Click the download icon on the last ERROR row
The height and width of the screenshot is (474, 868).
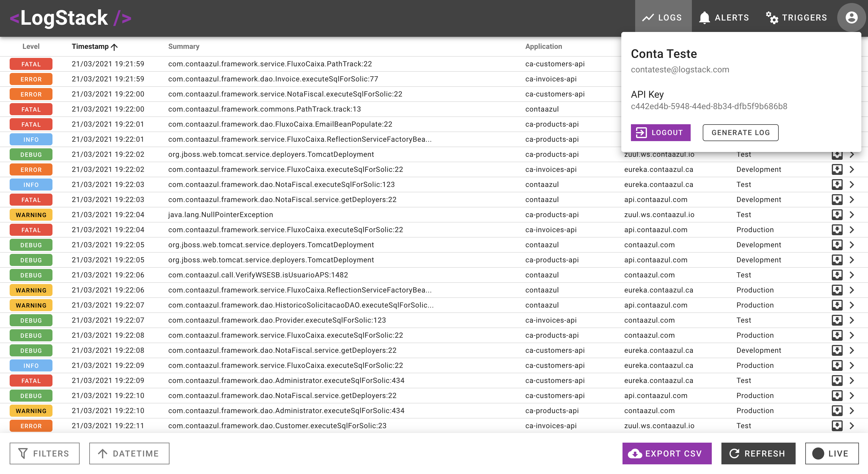click(837, 425)
